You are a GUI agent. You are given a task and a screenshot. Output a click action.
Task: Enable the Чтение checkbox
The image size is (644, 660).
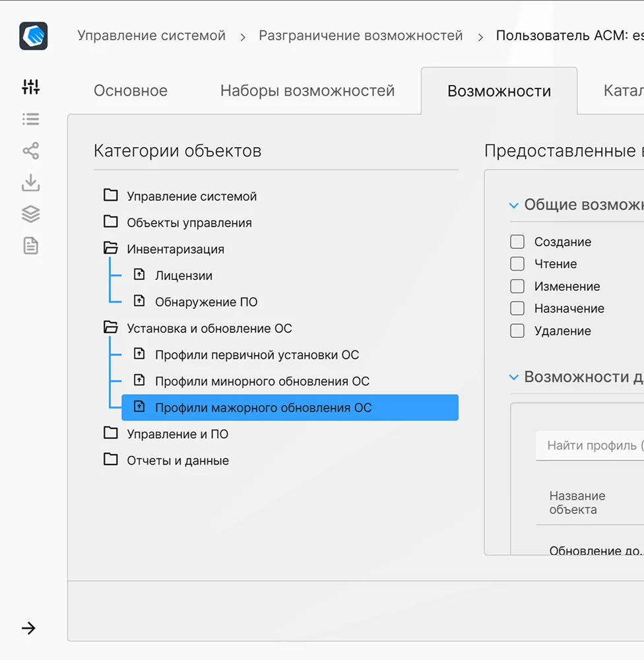point(517,264)
